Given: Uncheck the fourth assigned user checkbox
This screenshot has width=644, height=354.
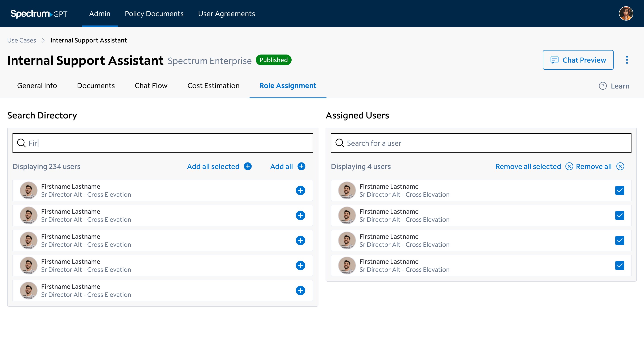Looking at the screenshot, I should click(x=619, y=265).
